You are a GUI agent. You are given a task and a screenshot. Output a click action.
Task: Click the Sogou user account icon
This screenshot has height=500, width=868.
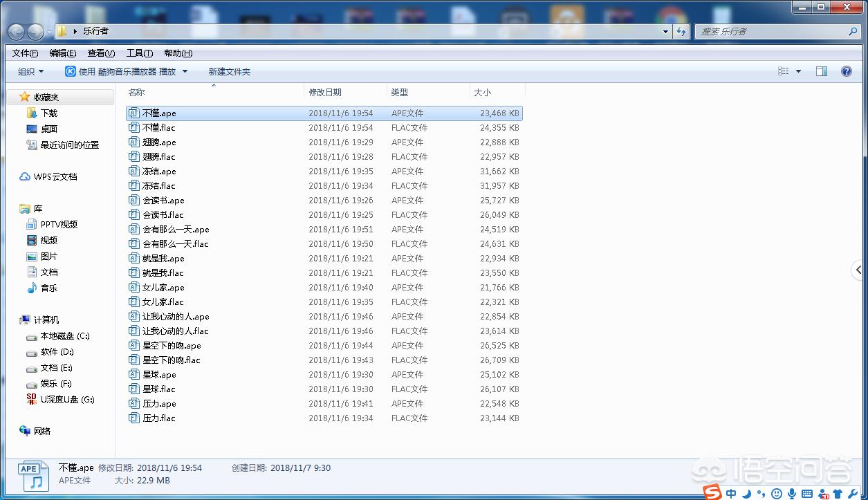coord(824,494)
